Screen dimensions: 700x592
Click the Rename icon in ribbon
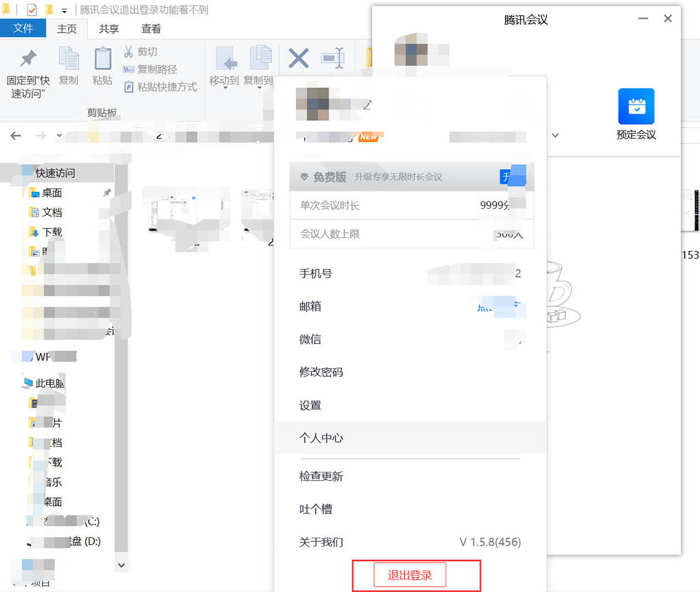(x=333, y=58)
